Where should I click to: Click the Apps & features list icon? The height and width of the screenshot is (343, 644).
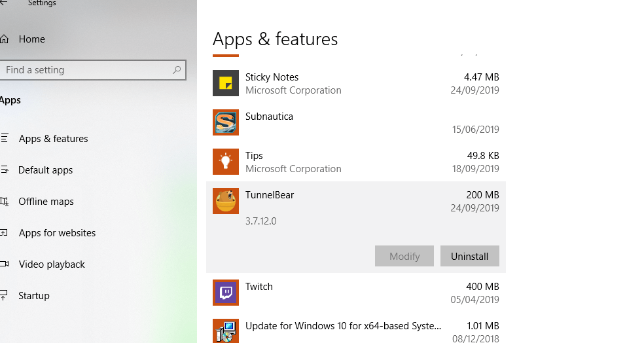(x=5, y=138)
